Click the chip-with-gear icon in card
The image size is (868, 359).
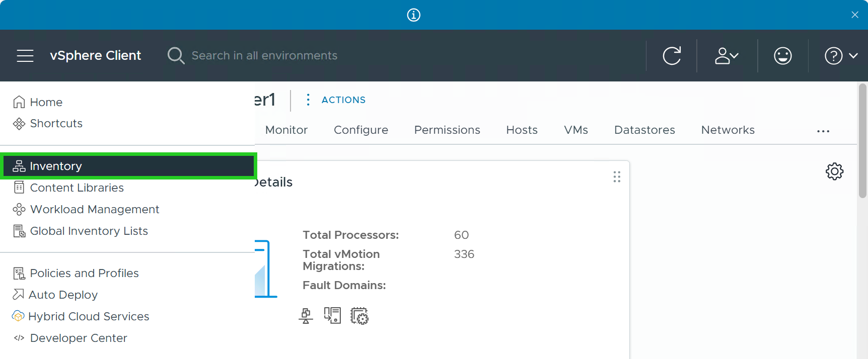[x=359, y=316]
